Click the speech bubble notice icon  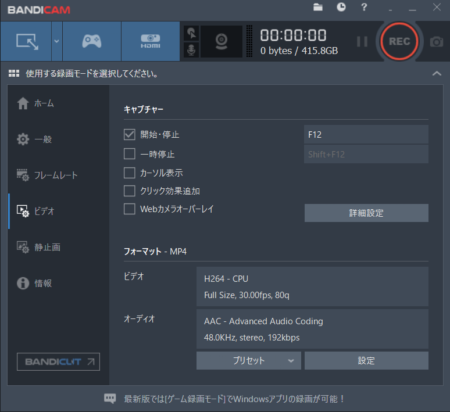tap(110, 398)
